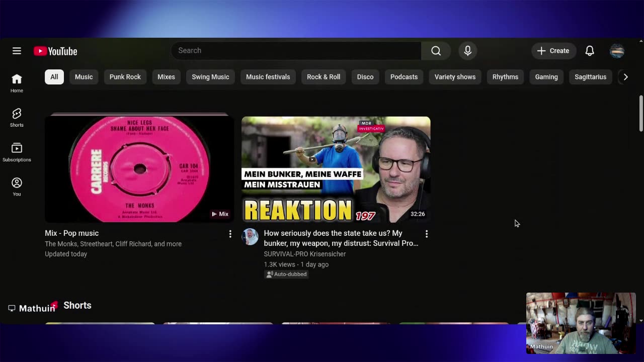Select the Rock & Roll filter chip

point(324,77)
